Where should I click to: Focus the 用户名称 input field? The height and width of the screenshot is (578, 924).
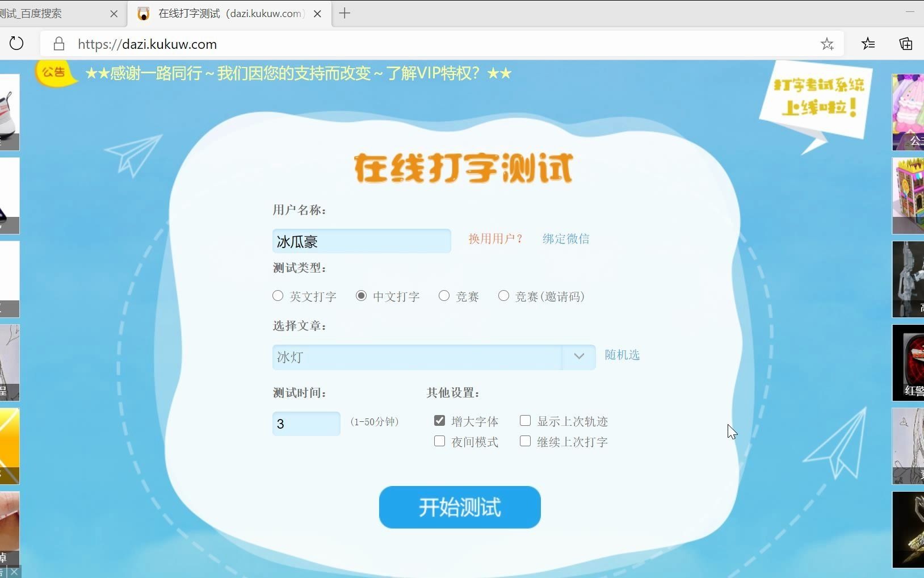tap(362, 241)
